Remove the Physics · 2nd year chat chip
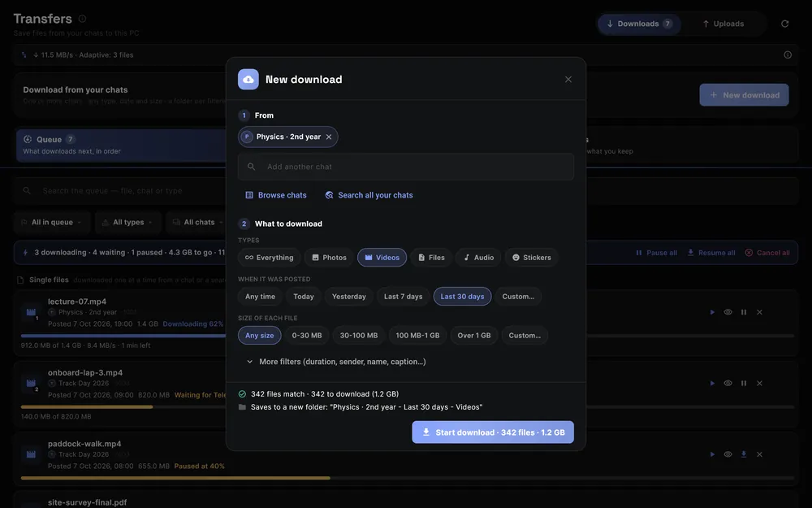812x508 pixels. (x=329, y=137)
